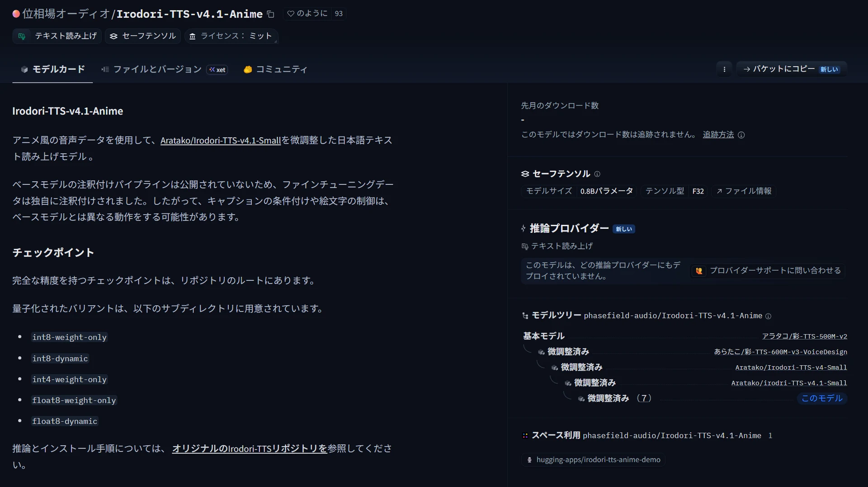
Task: Click float8-dynamic code text
Action: pos(64,421)
